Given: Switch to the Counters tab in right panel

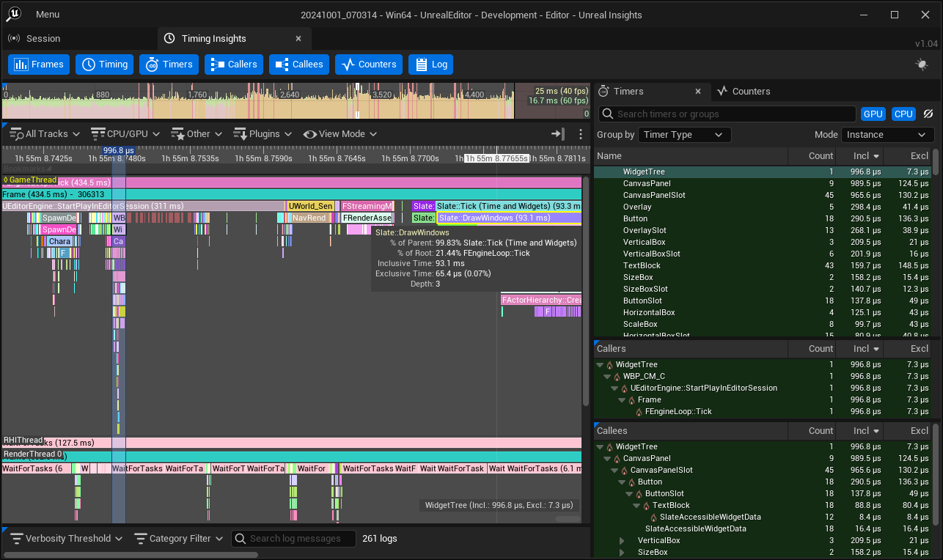Looking at the screenshot, I should 744,92.
